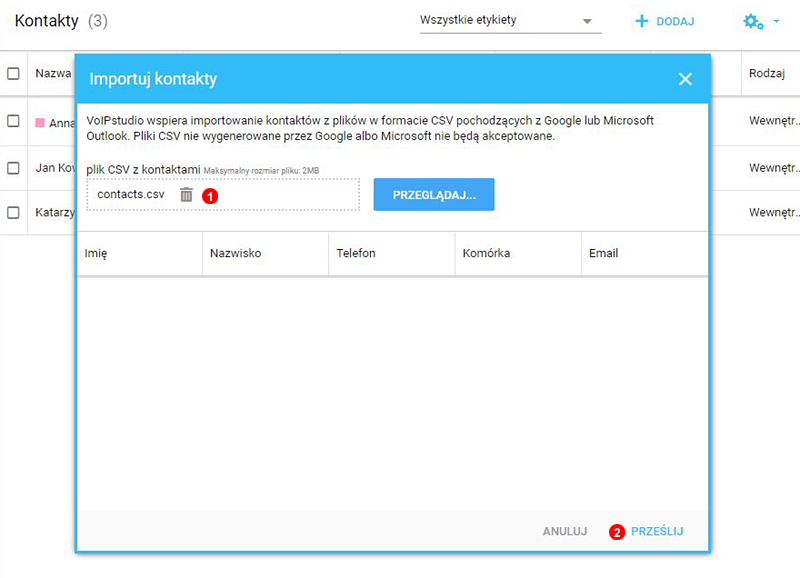
Task: Cancel the import via ANULUJ
Action: (x=564, y=532)
